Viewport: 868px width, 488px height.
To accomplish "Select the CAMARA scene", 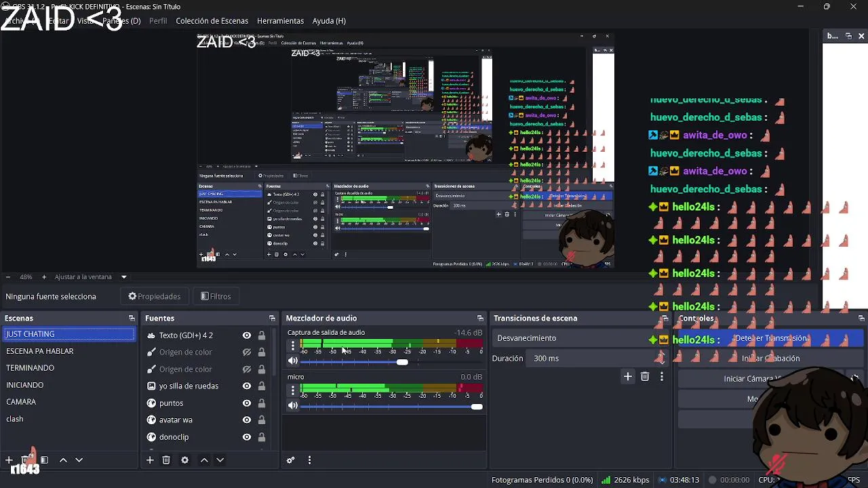I will pos(69,402).
